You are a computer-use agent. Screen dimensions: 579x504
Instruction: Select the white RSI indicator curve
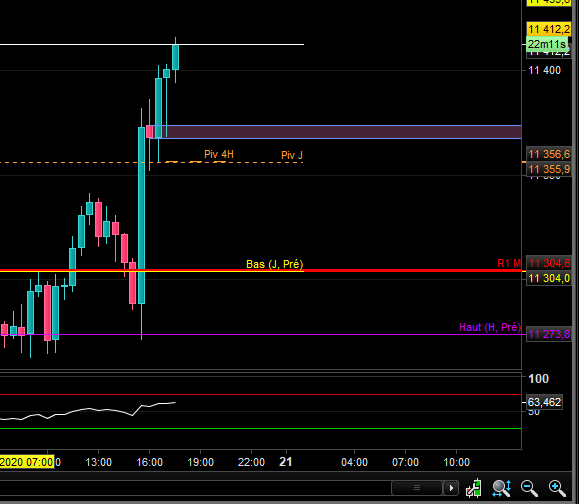(88, 411)
